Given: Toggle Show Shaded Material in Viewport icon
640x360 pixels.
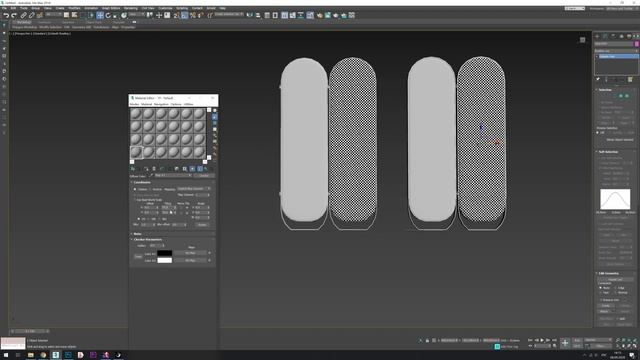Looking at the screenshot, I should [x=192, y=169].
